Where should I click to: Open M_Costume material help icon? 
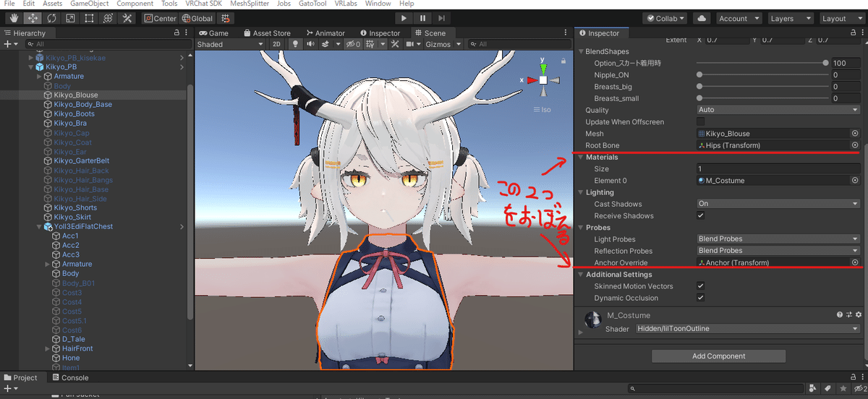coord(841,315)
